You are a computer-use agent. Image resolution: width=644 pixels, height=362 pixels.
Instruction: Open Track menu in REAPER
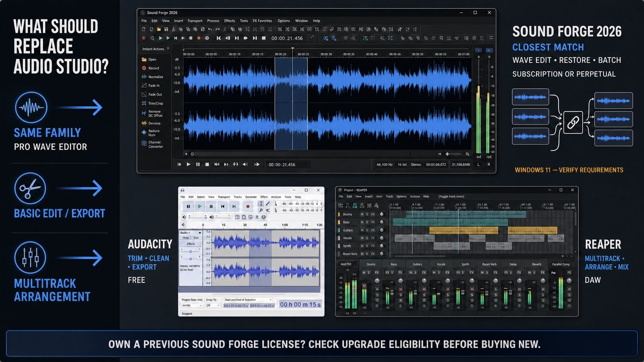389,196
